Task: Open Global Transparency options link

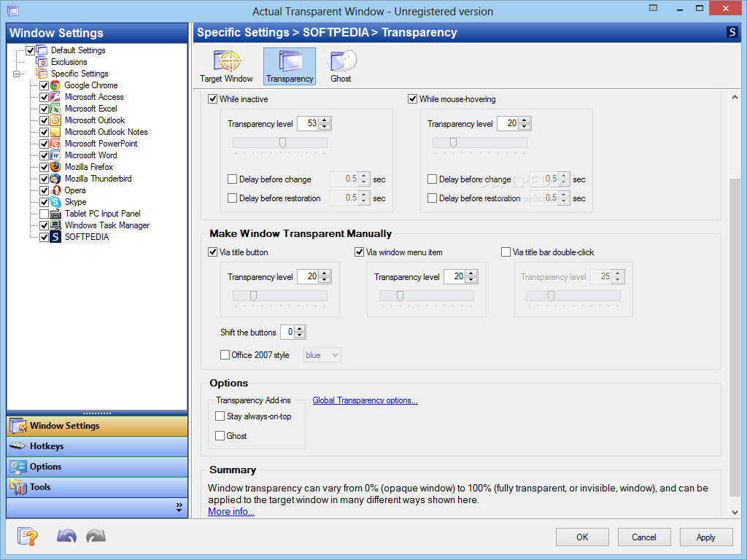Action: click(365, 400)
